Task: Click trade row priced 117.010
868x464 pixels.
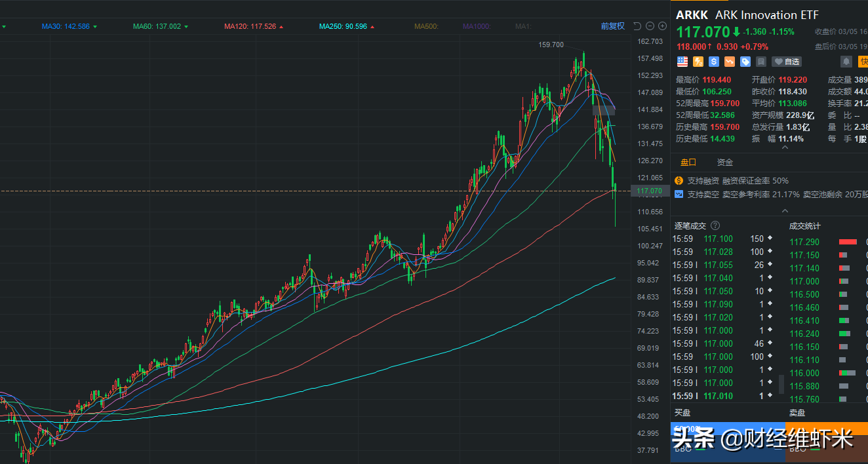Action: coord(723,396)
